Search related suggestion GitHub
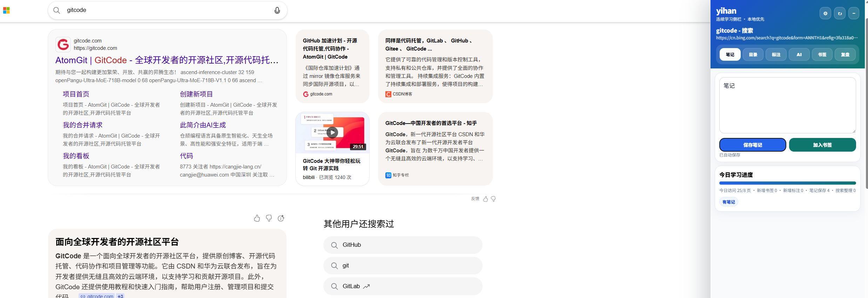Image resolution: width=868 pixels, height=298 pixels. (x=403, y=245)
